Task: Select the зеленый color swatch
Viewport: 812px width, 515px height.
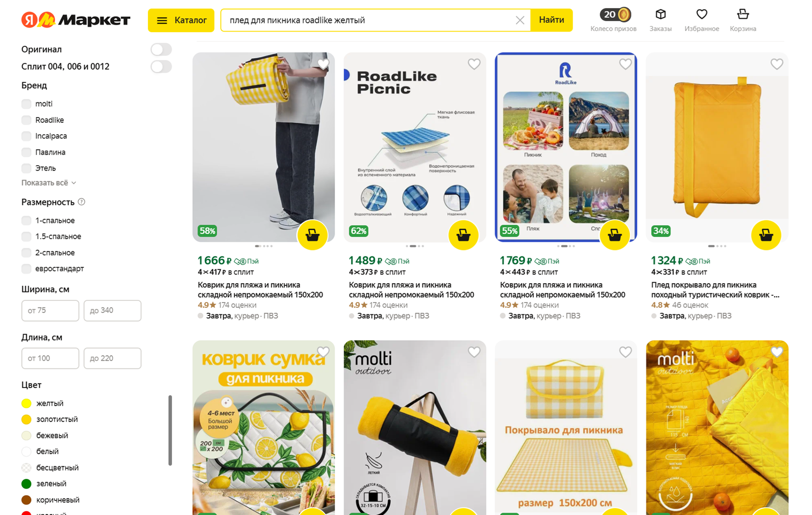Action: (26, 484)
